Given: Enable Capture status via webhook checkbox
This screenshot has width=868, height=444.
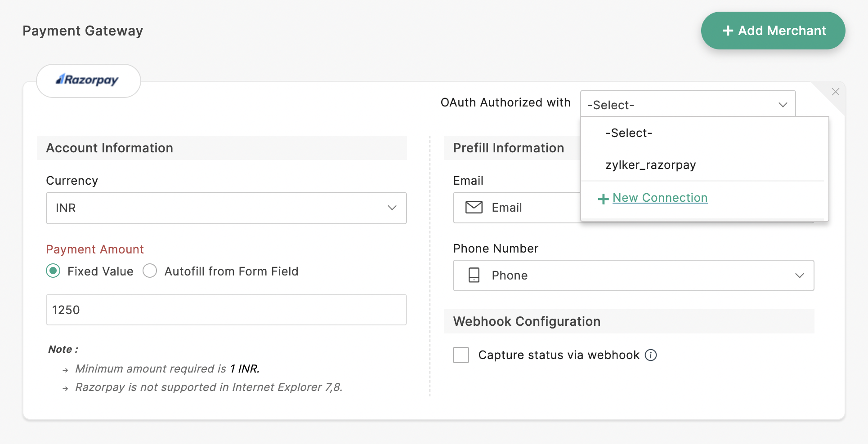Looking at the screenshot, I should pyautogui.click(x=461, y=355).
